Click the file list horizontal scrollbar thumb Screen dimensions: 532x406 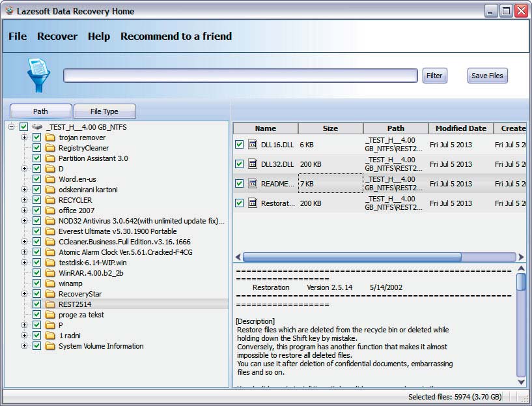click(352, 257)
